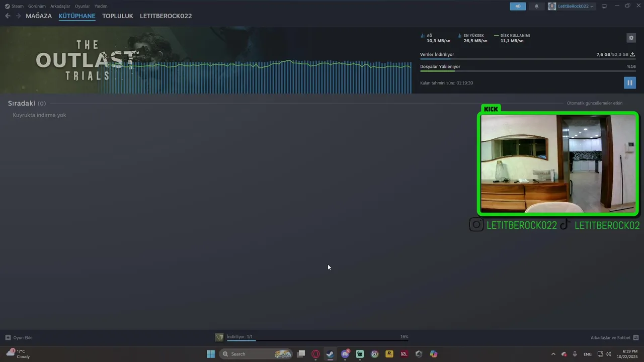This screenshot has height=362, width=644.
Task: Open the Oyunlar menu
Action: pyautogui.click(x=83, y=6)
